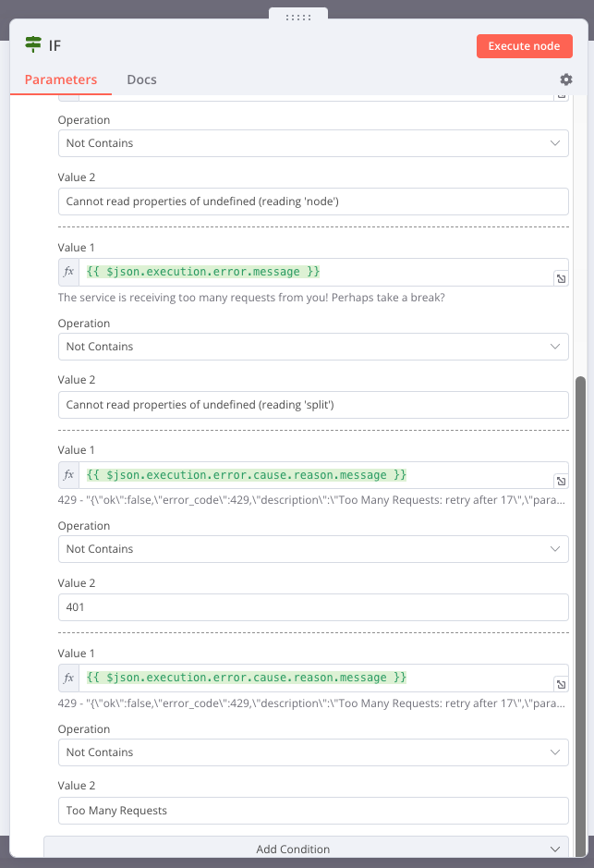Click the Execute node button
594x868 pixels.
(x=525, y=46)
